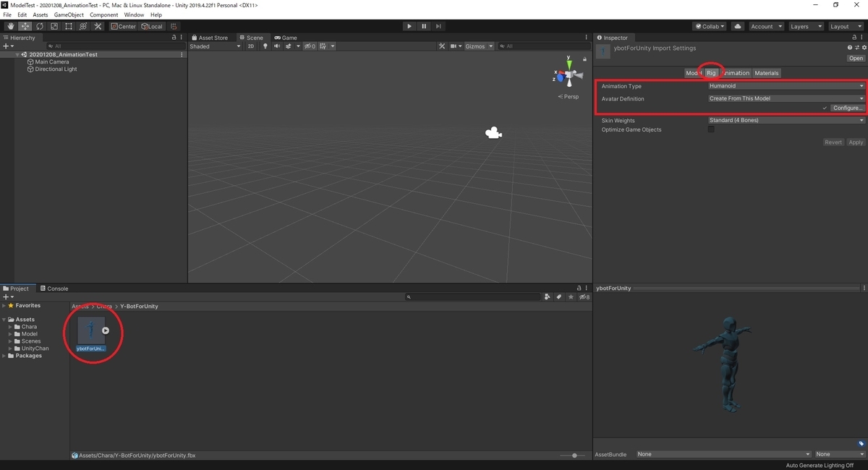
Task: Open the File menu
Action: pyautogui.click(x=7, y=14)
